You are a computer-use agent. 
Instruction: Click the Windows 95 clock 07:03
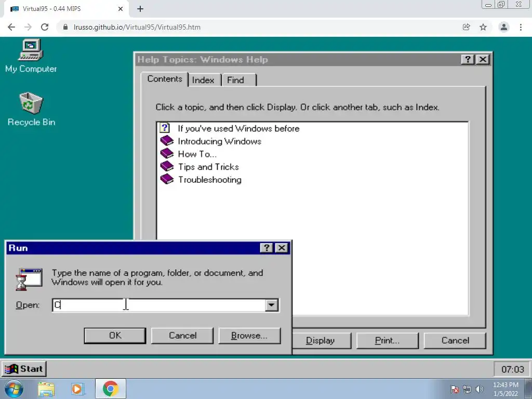coord(513,369)
